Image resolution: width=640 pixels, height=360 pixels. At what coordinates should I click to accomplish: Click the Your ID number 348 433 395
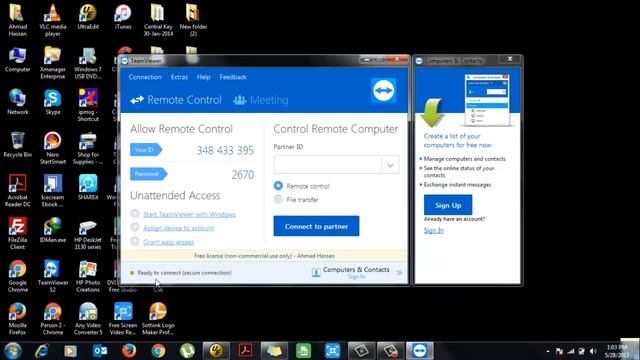pyautogui.click(x=225, y=150)
